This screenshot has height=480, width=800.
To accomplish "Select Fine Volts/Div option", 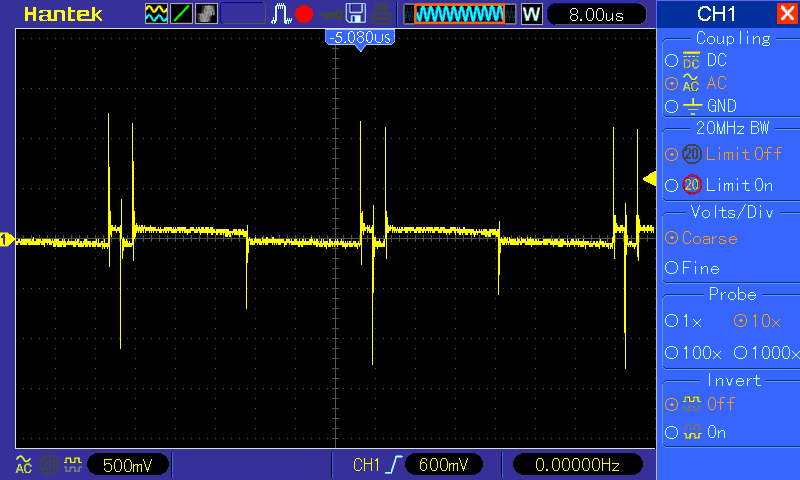I will pos(692,268).
